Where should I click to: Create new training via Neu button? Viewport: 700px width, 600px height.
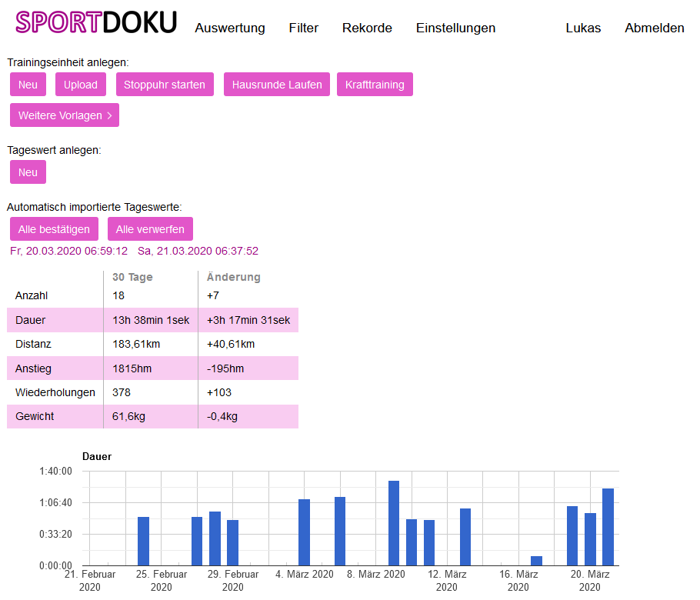pyautogui.click(x=28, y=85)
